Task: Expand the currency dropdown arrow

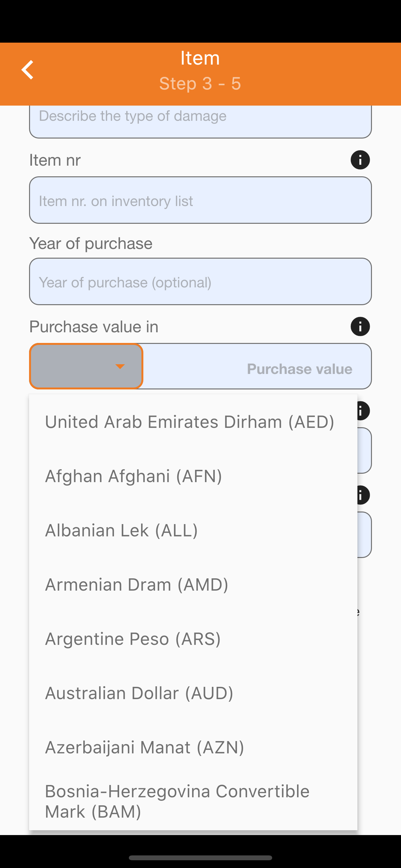Action: pos(120,366)
